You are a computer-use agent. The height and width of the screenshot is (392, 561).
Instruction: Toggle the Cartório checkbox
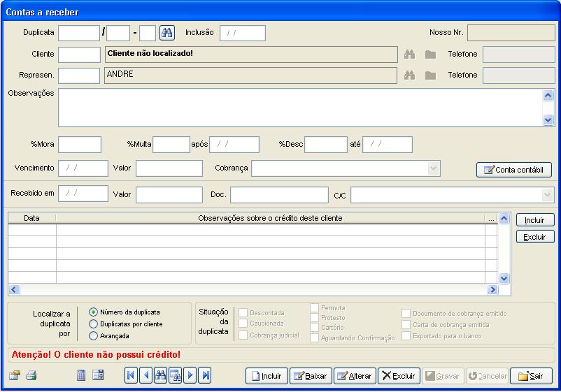[315, 327]
